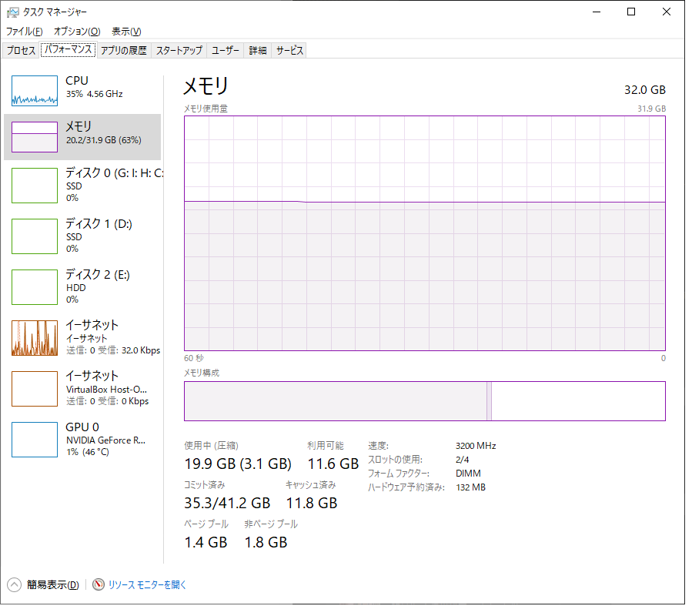Viewport: 692px width, 616px height.
Task: Click the リソース モニターを開く link
Action: (x=147, y=585)
